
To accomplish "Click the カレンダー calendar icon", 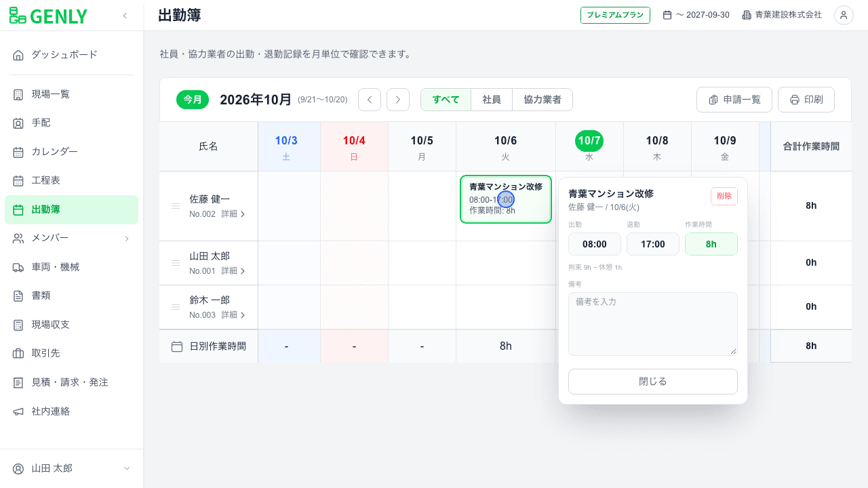I will (18, 152).
